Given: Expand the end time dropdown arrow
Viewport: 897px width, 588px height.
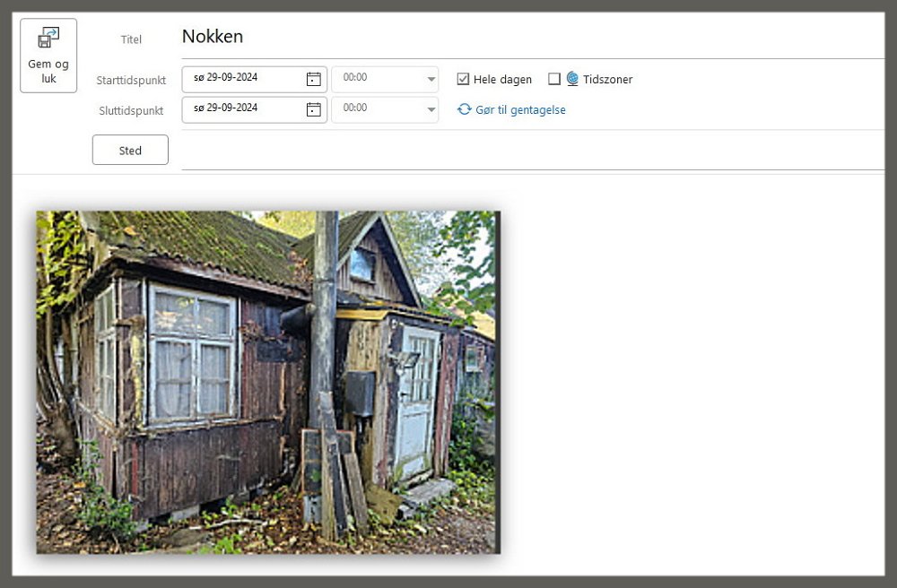Looking at the screenshot, I should [x=431, y=109].
